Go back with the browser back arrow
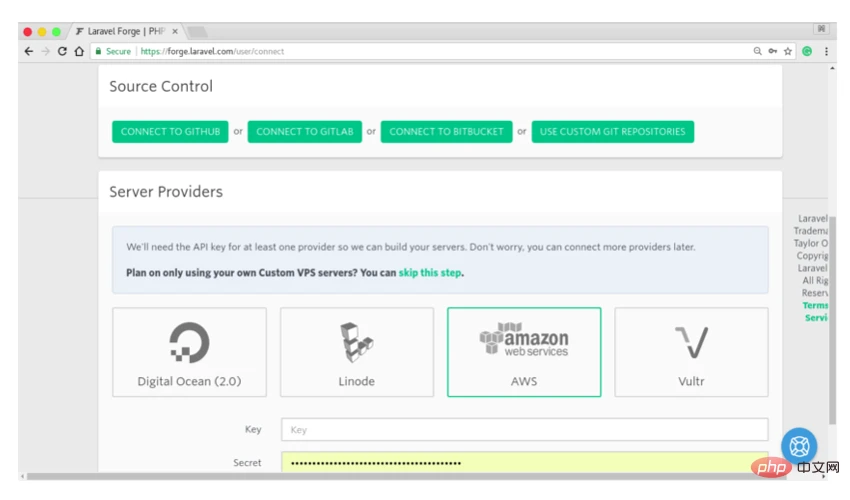This screenshot has height=500, width=850. pos(29,51)
